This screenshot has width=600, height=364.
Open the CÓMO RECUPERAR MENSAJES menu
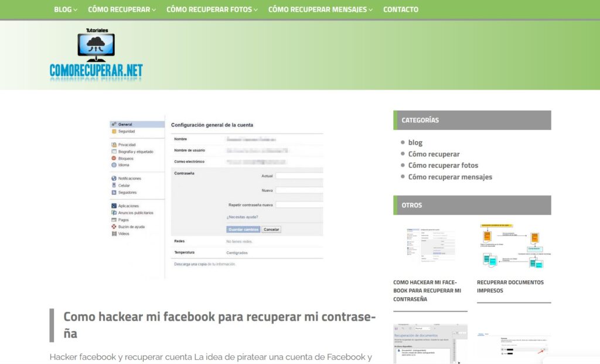pos(321,9)
